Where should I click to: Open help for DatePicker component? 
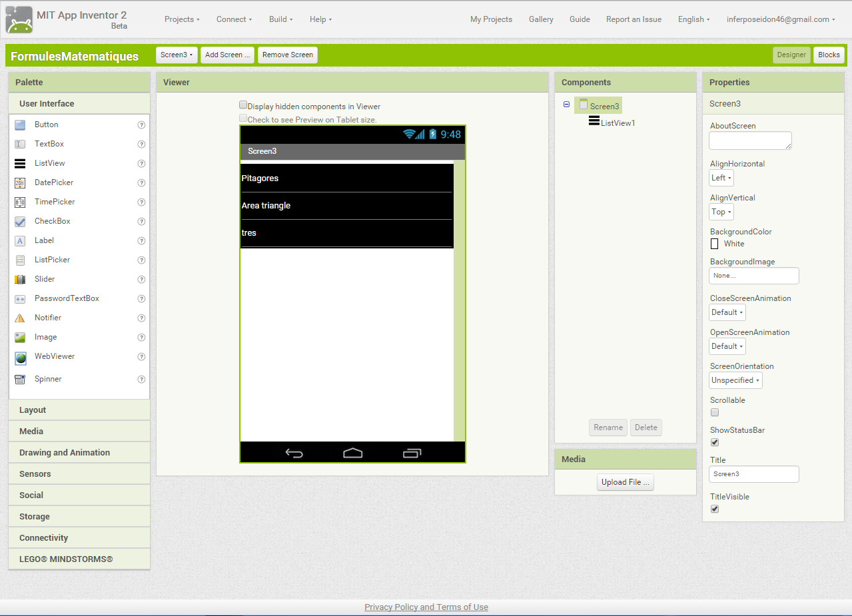pos(141,183)
